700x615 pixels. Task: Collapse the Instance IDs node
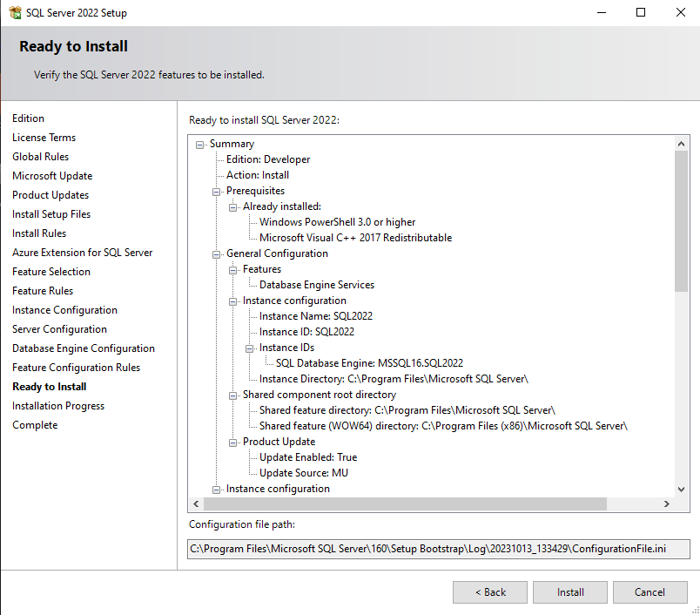click(250, 348)
